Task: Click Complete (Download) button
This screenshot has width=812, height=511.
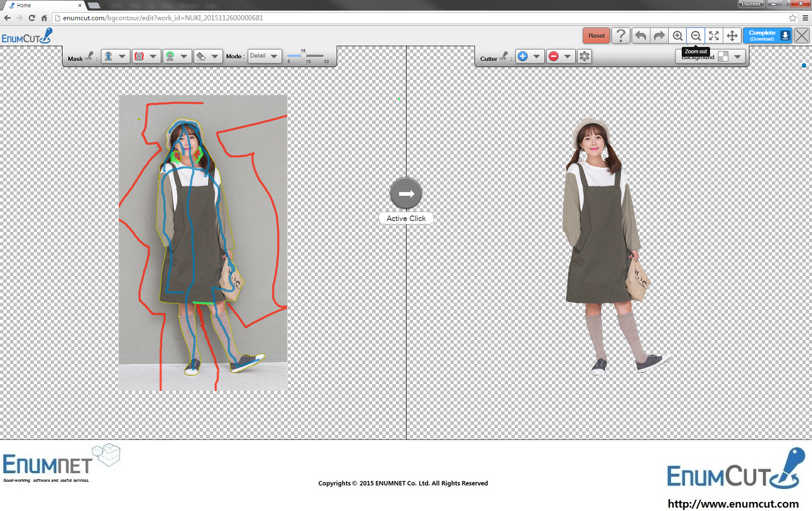Action: [x=767, y=36]
